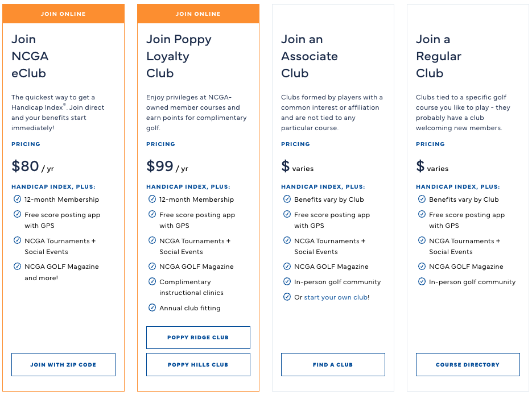Image resolution: width=532 pixels, height=395 pixels.
Task: Select the JOIN ONLINE banner above Join Poppy Loyalty Club
Action: point(198,14)
